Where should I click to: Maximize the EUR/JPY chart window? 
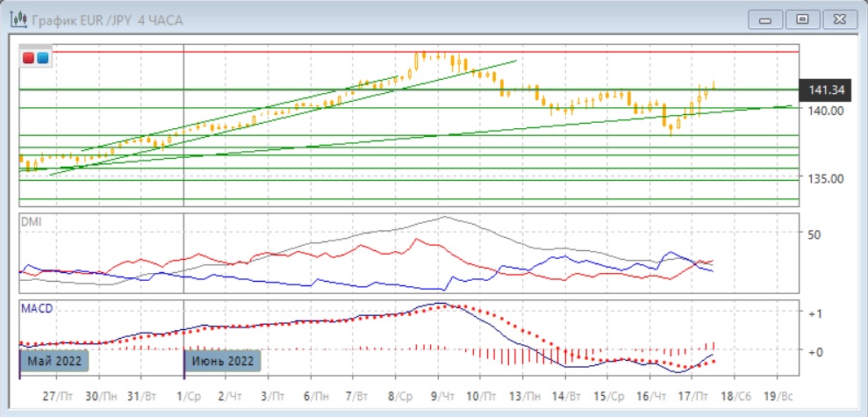800,18
